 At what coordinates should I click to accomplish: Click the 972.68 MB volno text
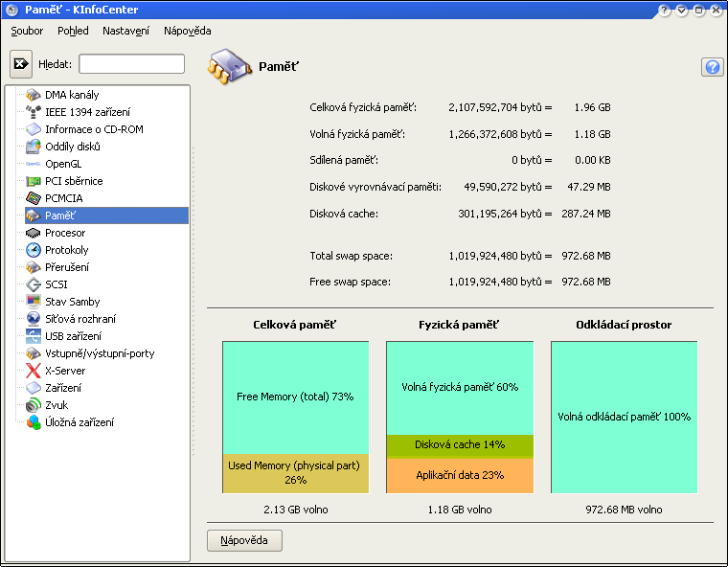click(624, 510)
